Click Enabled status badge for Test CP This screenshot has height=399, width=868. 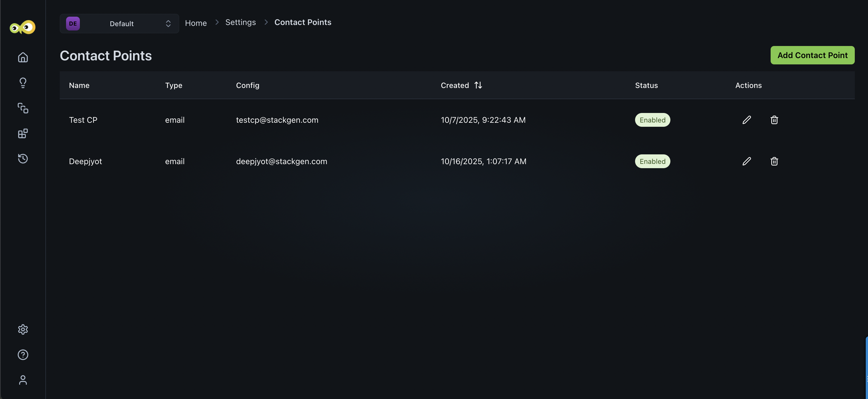coord(652,120)
